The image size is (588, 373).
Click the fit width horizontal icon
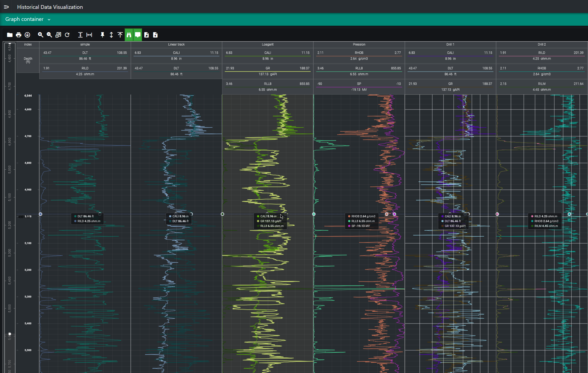pos(89,35)
